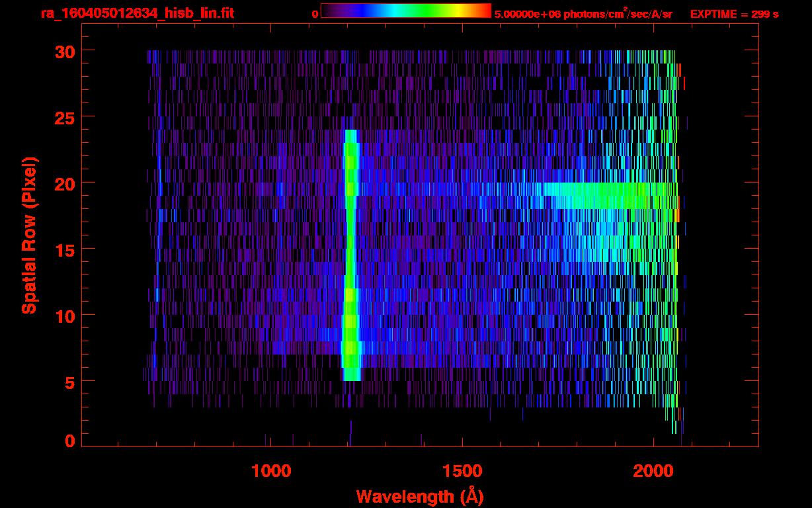Click the 5.00000e+06 photons/cm²/sec/A/sr label
812x508 pixels.
click(583, 14)
